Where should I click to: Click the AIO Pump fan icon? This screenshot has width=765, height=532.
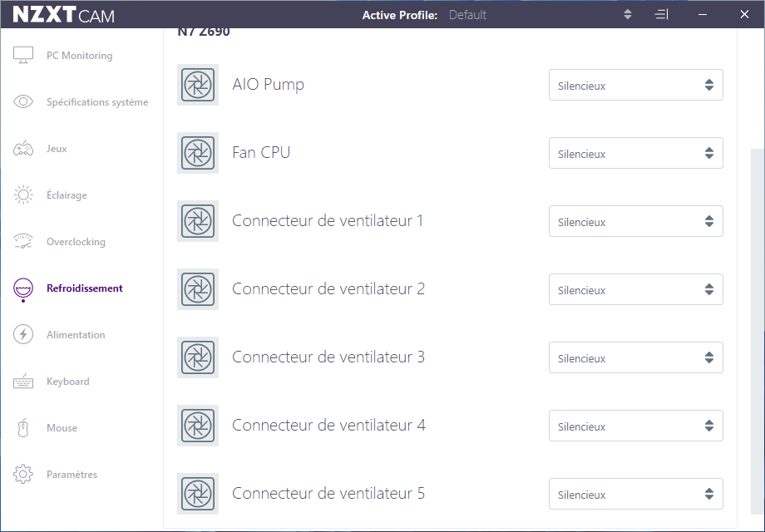click(198, 85)
